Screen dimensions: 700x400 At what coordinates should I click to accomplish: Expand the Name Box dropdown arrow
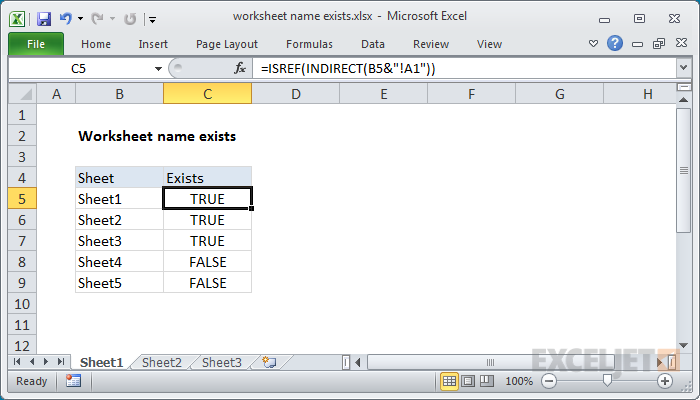158,69
